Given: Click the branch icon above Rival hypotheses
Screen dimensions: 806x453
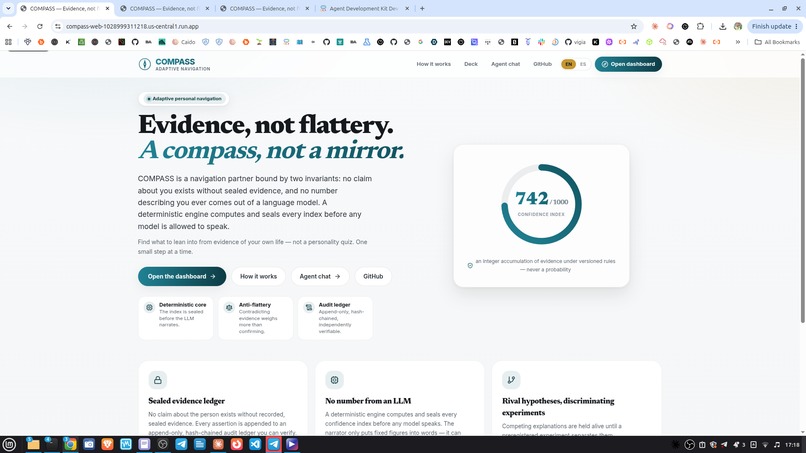Looking at the screenshot, I should (x=511, y=380).
